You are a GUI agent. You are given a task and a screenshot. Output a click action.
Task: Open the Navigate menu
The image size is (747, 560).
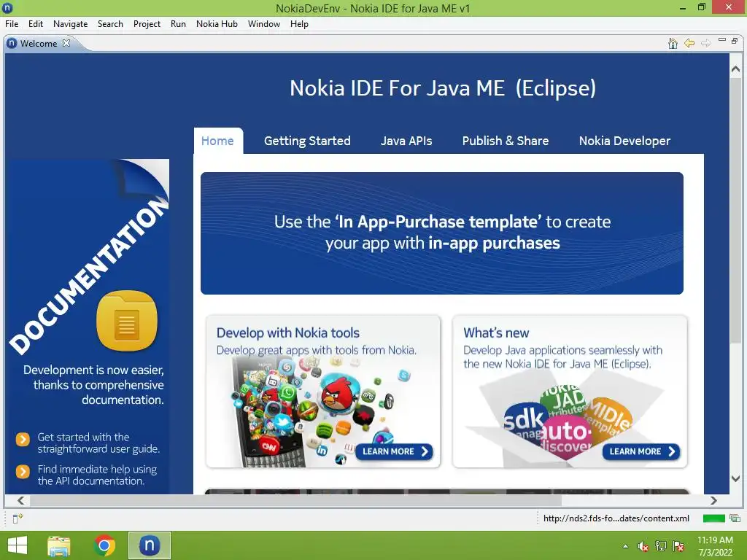click(70, 24)
